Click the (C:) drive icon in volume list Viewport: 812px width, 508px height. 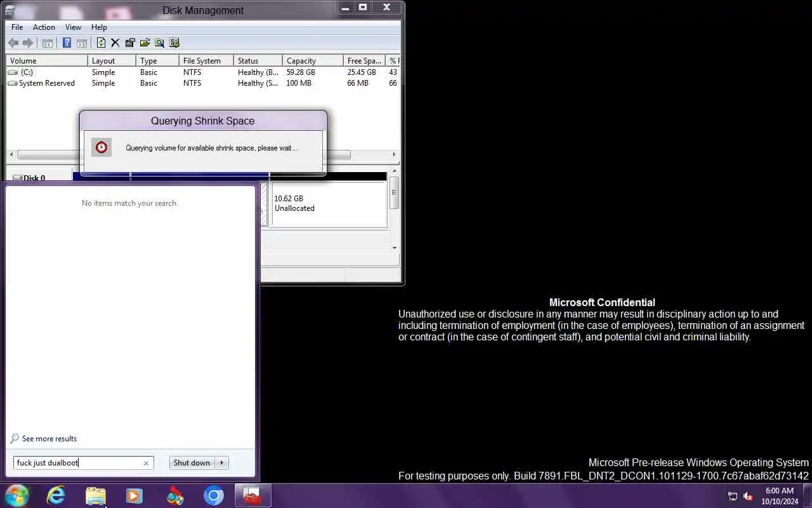(x=13, y=72)
